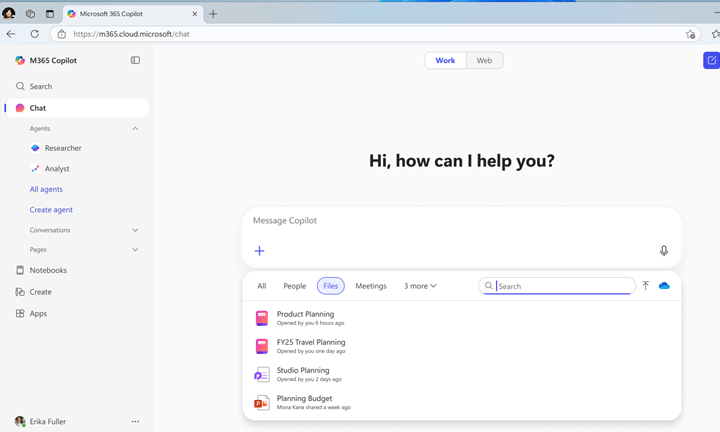Screen dimensions: 720x432
Task: Click the M365 Copilot logo
Action: coord(20,60)
